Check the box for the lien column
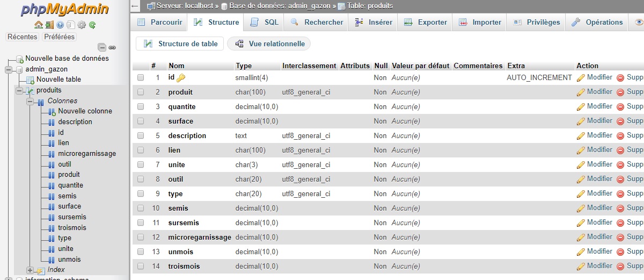 141,150
